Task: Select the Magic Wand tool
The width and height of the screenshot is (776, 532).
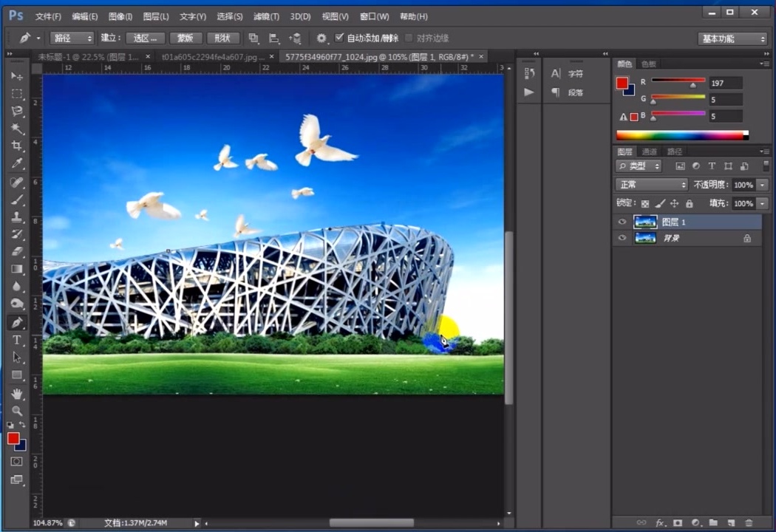Action: [17, 128]
